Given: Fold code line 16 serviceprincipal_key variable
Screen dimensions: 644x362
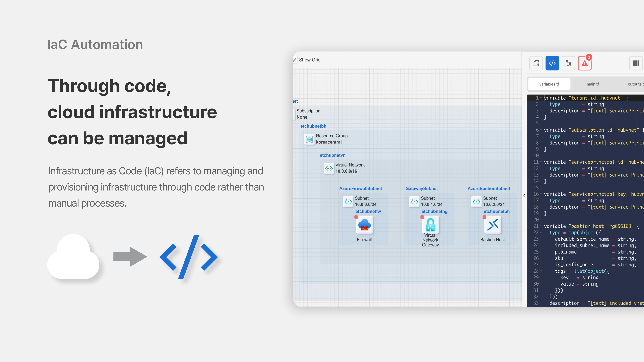Looking at the screenshot, I should tap(541, 194).
